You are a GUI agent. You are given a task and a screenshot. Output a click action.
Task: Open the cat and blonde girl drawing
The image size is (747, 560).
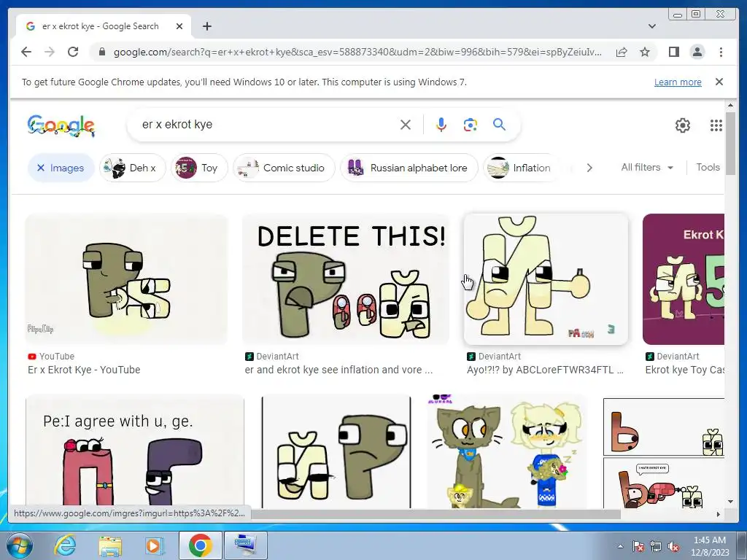506,451
